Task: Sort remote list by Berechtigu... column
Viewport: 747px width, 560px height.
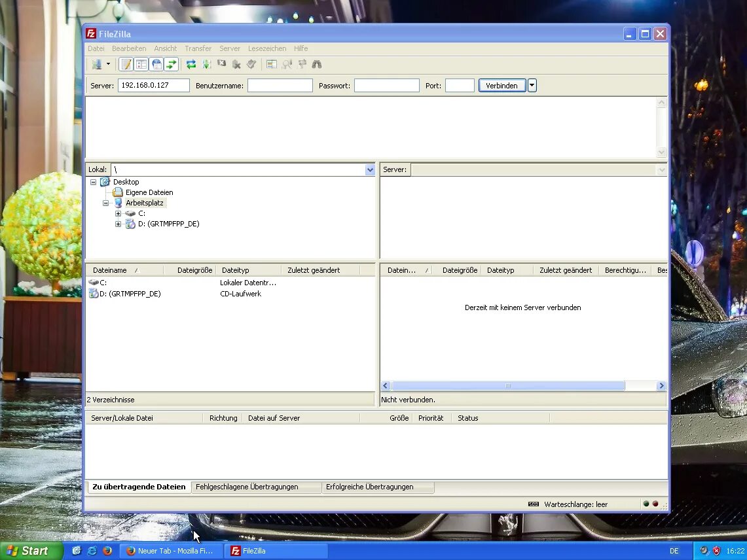Action: tap(625, 270)
